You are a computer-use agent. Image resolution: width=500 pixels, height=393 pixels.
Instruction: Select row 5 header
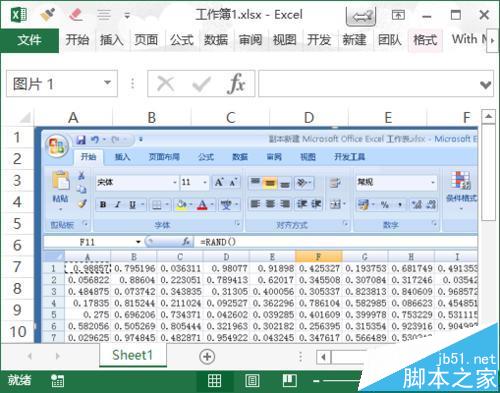coord(17,223)
